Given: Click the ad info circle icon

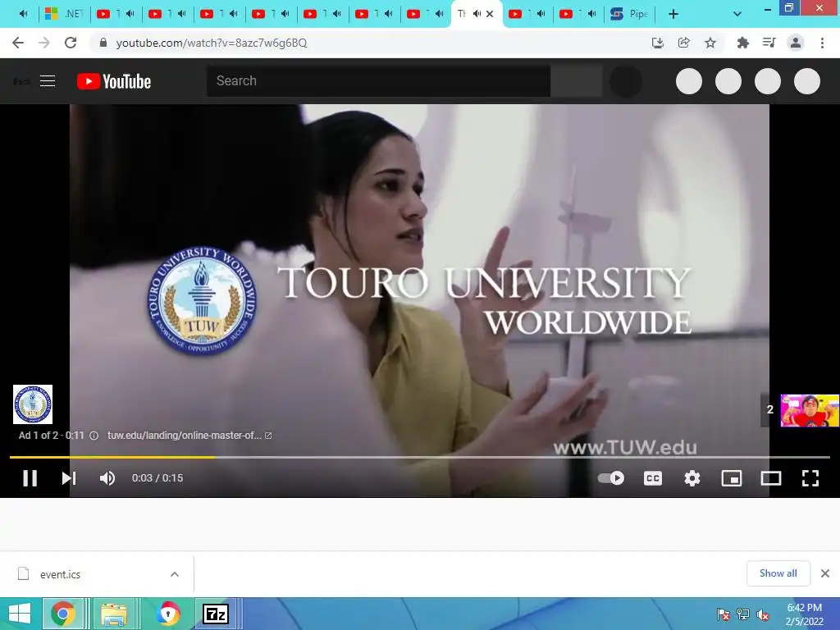Looking at the screenshot, I should tap(94, 436).
